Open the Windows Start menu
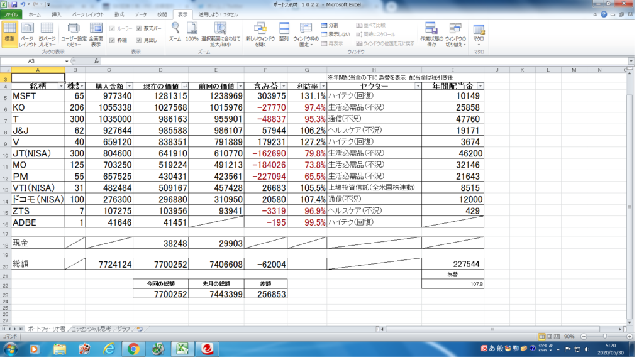The image size is (644, 360). point(11,349)
